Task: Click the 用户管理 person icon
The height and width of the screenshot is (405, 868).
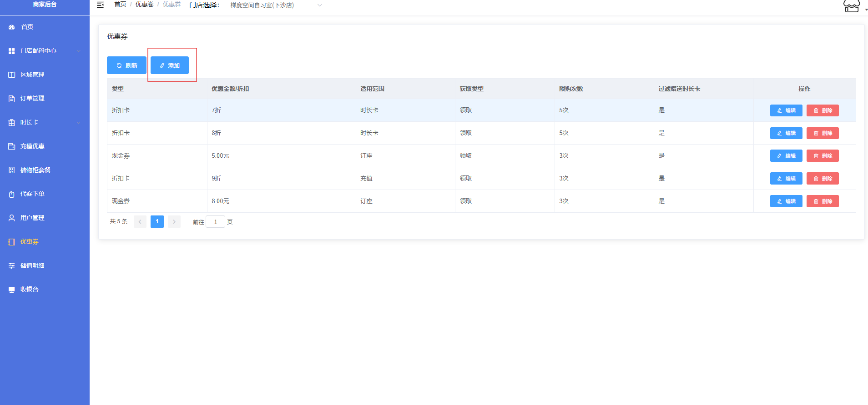Action: [x=12, y=218]
